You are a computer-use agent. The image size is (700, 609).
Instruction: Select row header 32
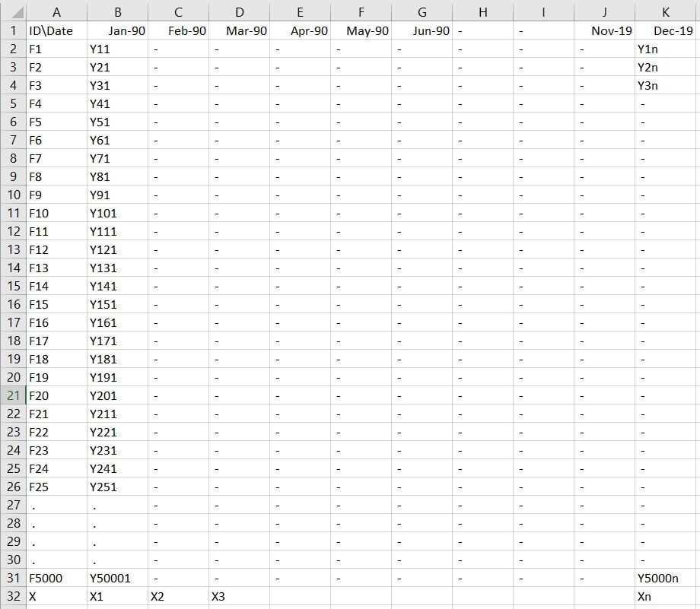(x=13, y=596)
